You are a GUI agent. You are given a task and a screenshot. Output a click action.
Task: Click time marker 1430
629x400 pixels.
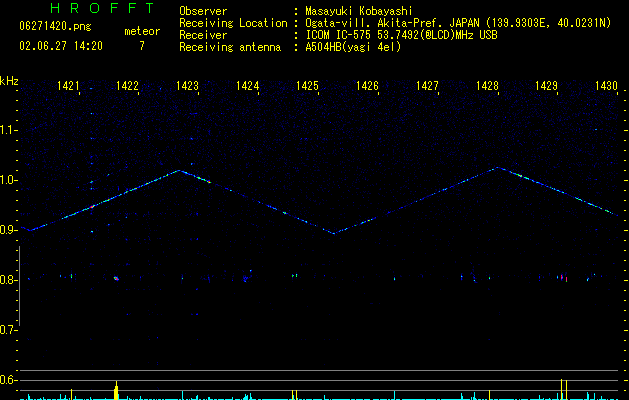pyautogui.click(x=606, y=86)
